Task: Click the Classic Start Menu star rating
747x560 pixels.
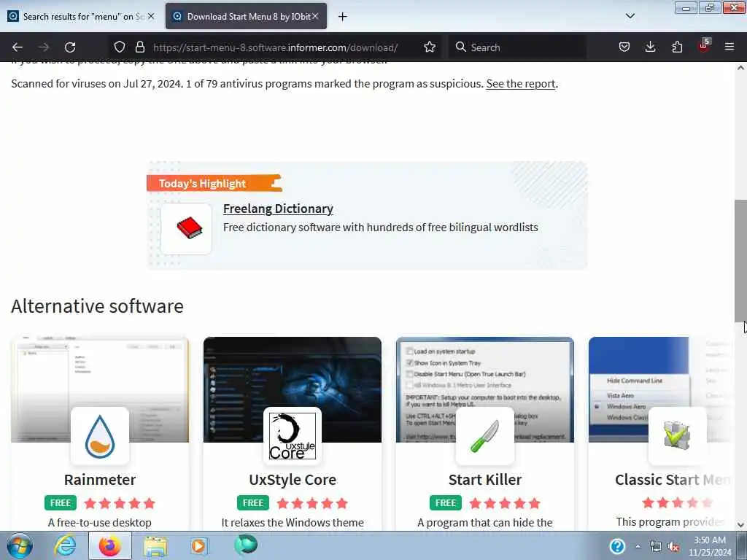Action: 678,502
